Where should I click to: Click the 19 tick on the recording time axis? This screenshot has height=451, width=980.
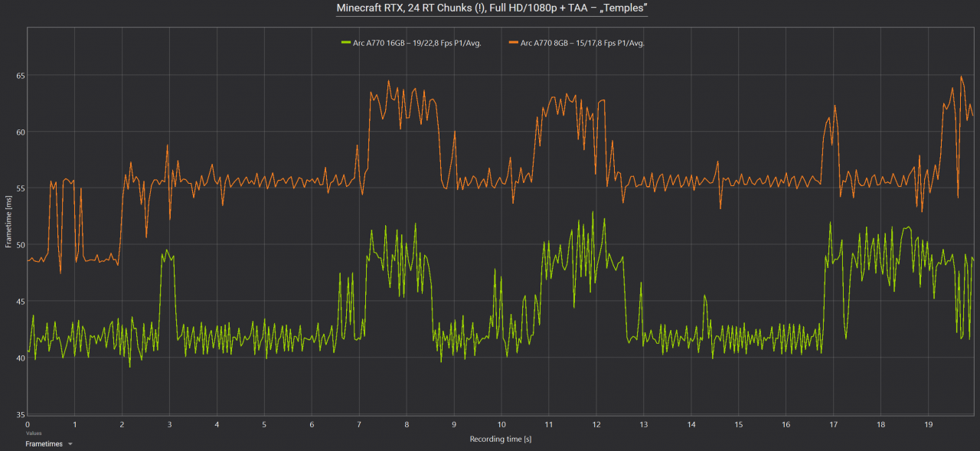point(928,423)
